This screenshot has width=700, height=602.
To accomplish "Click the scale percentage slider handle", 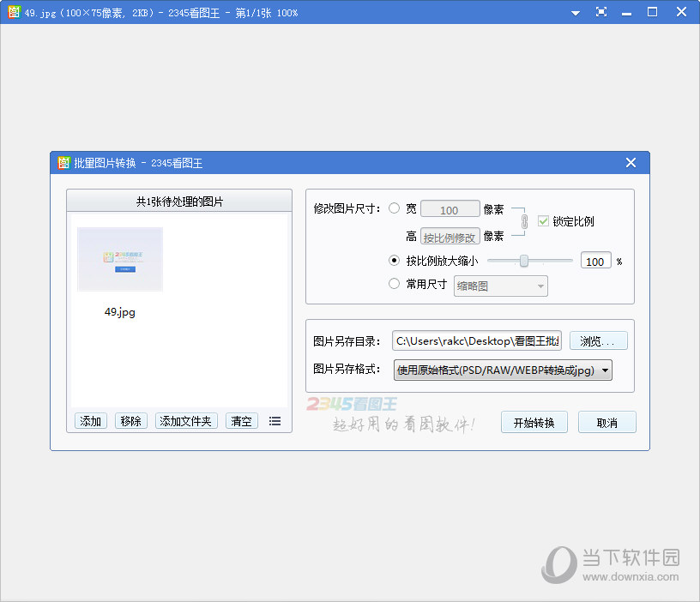I will pyautogui.click(x=525, y=261).
